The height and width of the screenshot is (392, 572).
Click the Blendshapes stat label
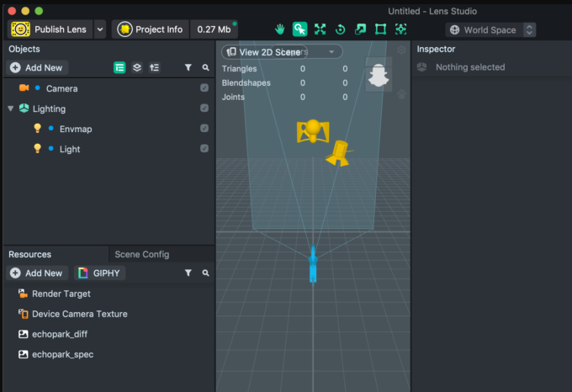pyautogui.click(x=246, y=82)
